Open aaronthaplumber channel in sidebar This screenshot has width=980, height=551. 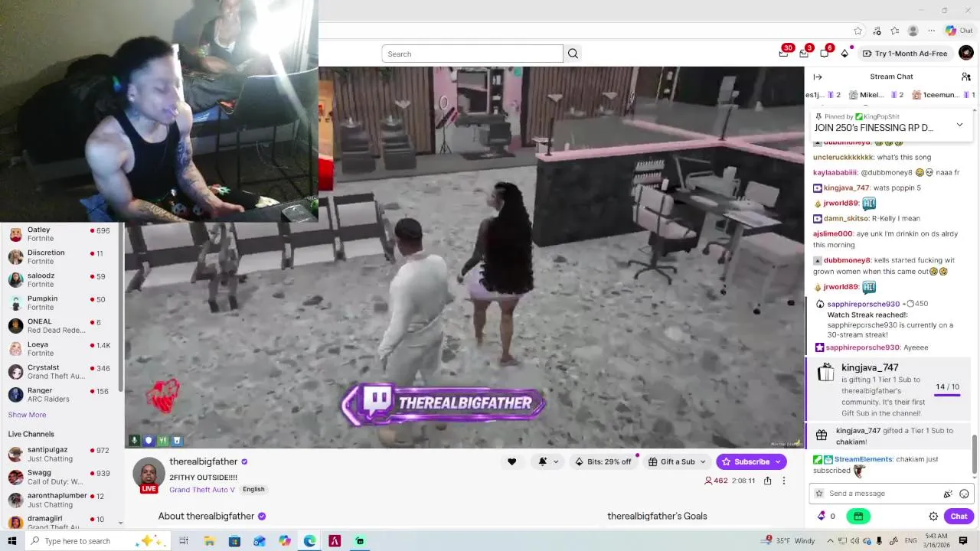[x=61, y=500]
